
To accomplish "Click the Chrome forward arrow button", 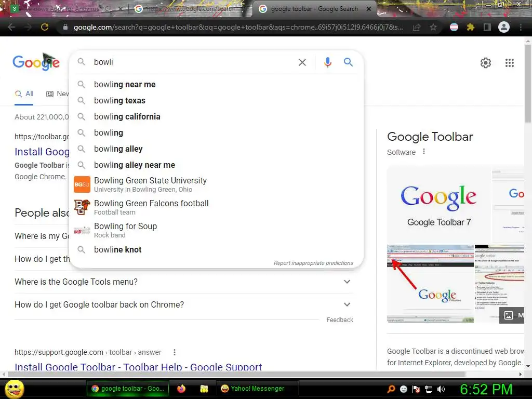I will click(x=28, y=27).
